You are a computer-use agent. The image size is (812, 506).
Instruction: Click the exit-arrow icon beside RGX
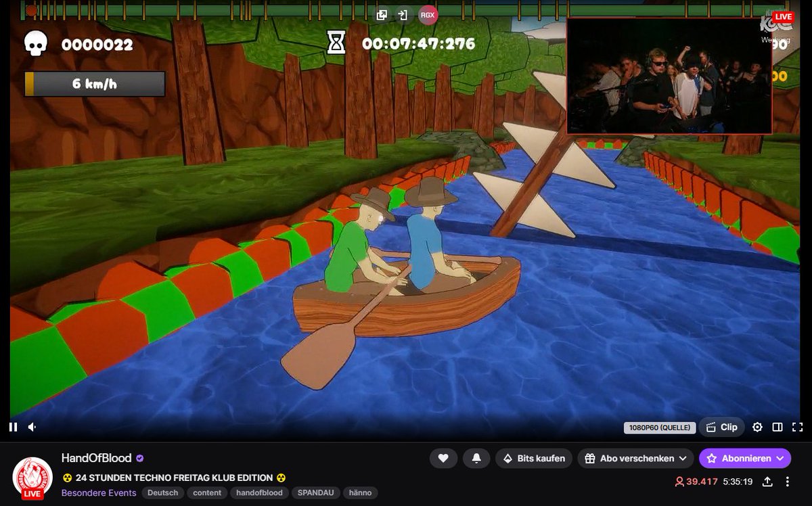coord(403,15)
